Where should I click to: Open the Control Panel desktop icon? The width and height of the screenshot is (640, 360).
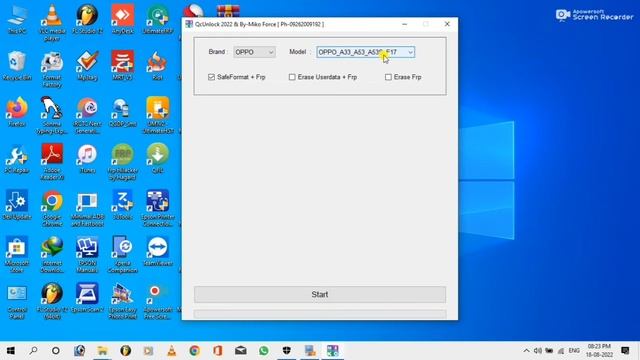click(x=17, y=302)
